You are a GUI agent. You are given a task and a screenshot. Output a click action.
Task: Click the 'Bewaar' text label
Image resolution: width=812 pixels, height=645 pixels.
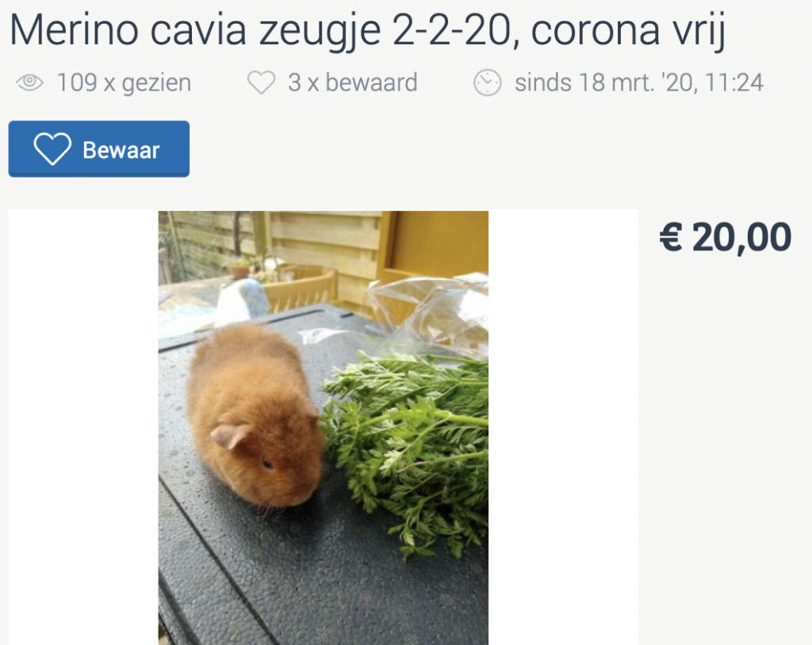pos(121,150)
